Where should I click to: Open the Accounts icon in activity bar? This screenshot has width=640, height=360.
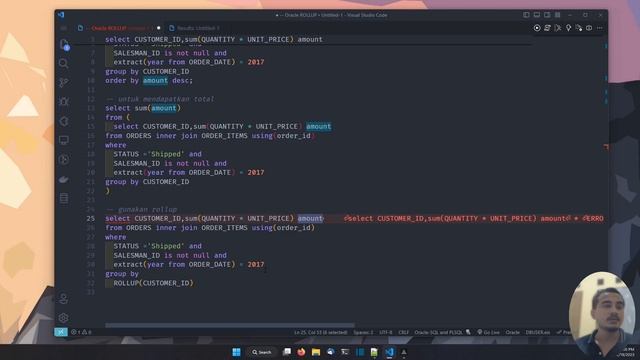pyautogui.click(x=64, y=299)
